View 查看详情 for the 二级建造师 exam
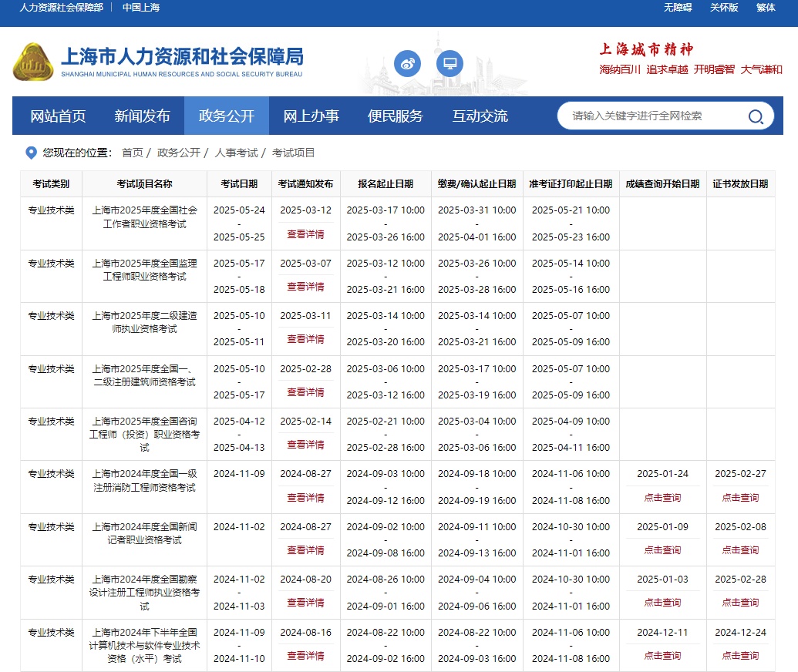 click(x=305, y=339)
